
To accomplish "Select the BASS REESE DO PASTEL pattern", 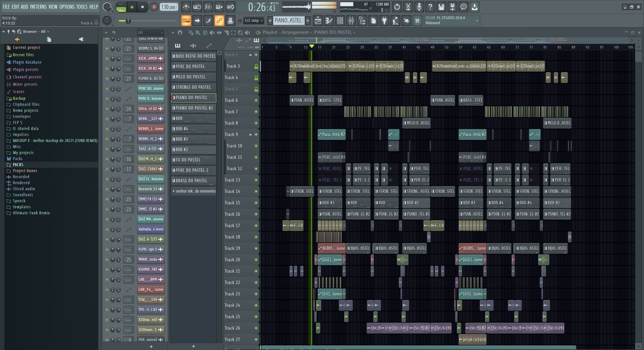I will pyautogui.click(x=194, y=56).
